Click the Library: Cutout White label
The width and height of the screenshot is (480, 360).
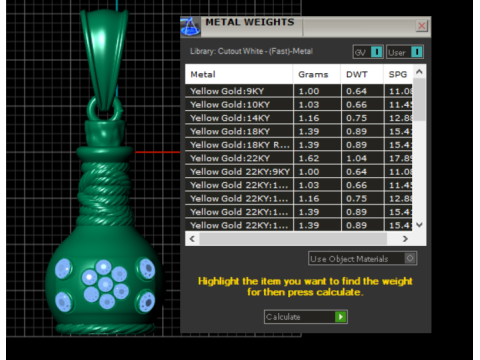251,51
